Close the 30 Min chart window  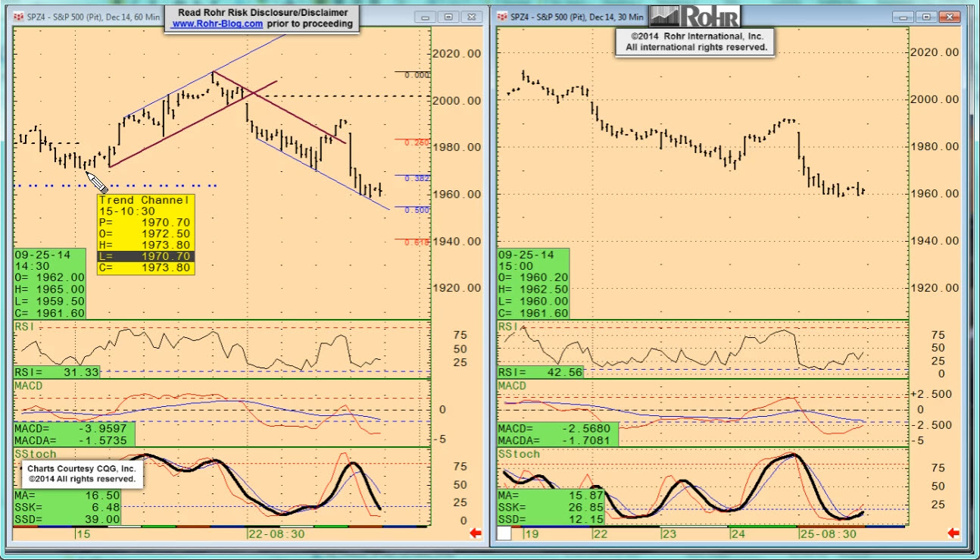coord(947,17)
